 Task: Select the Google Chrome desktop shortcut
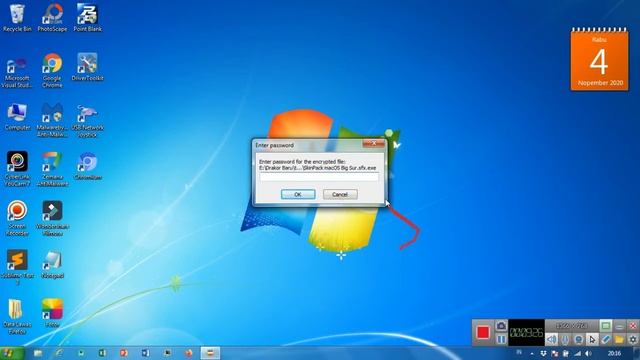[x=52, y=70]
